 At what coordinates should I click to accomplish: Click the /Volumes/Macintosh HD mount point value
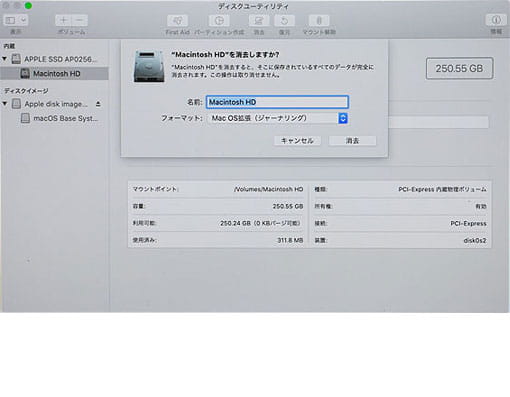pos(269,189)
